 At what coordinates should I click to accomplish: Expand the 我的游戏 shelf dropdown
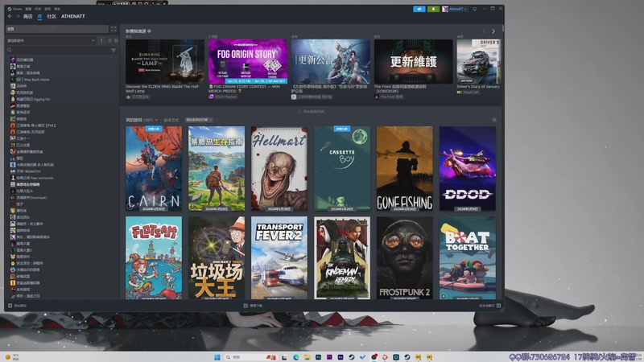point(142,120)
